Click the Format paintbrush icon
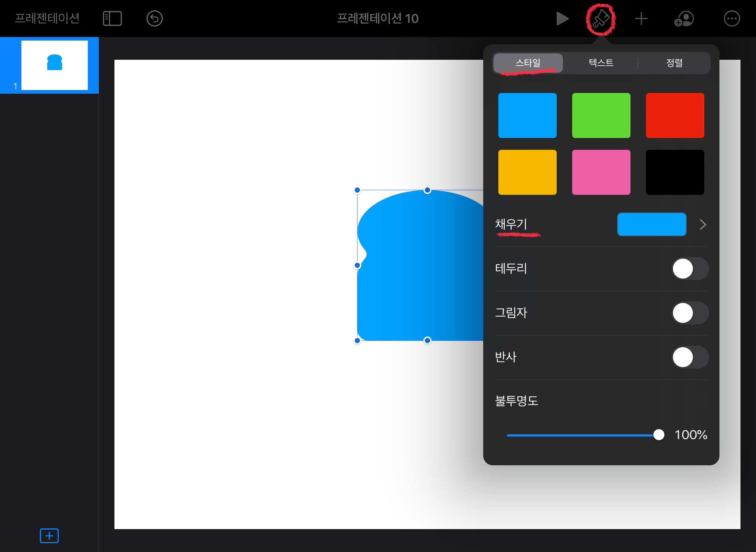This screenshot has height=552, width=756. [x=601, y=18]
